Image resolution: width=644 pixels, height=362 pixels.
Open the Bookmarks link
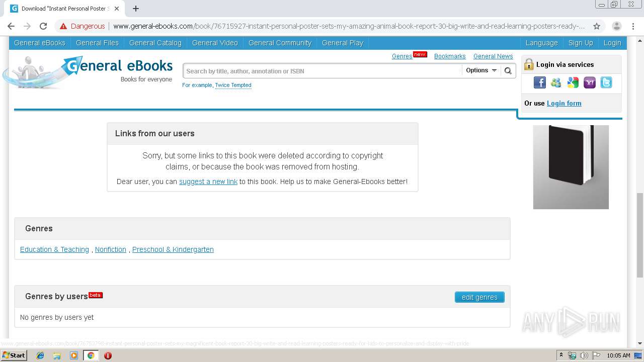click(450, 56)
